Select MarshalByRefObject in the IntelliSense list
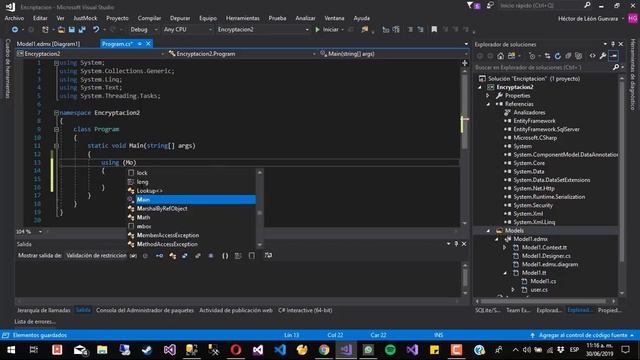The width and height of the screenshot is (640, 360). point(191,209)
